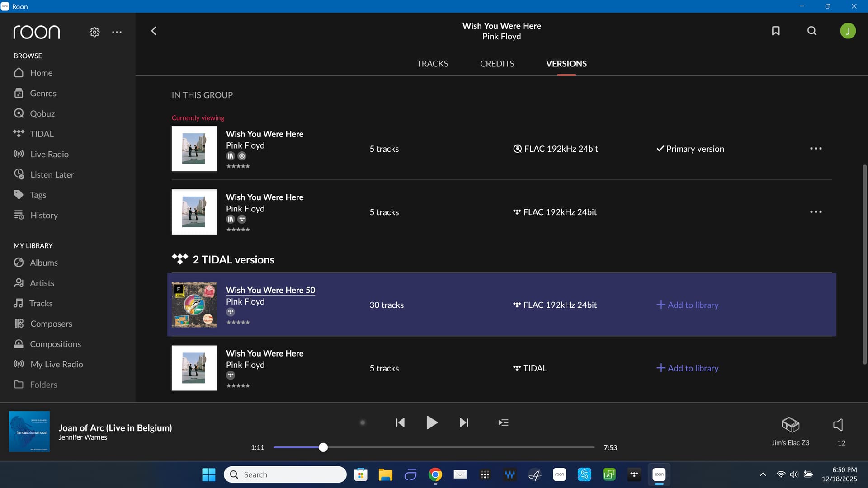Image resolution: width=868 pixels, height=488 pixels.
Task: Add Wish You Were Here 50 to library
Action: click(x=687, y=305)
